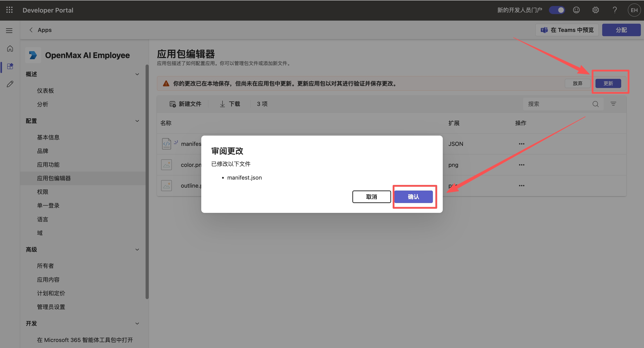Viewport: 644px width, 348px height.
Task: Open 单一登录 in the sidebar
Action: pyautogui.click(x=48, y=205)
